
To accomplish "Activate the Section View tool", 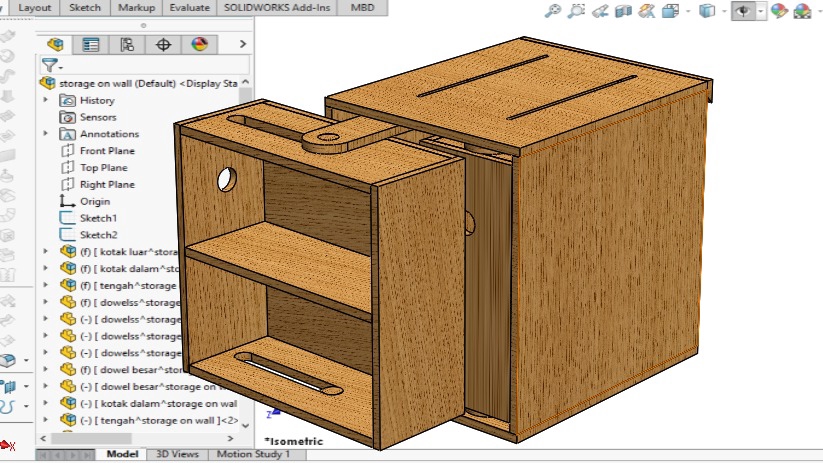I will 624,11.
